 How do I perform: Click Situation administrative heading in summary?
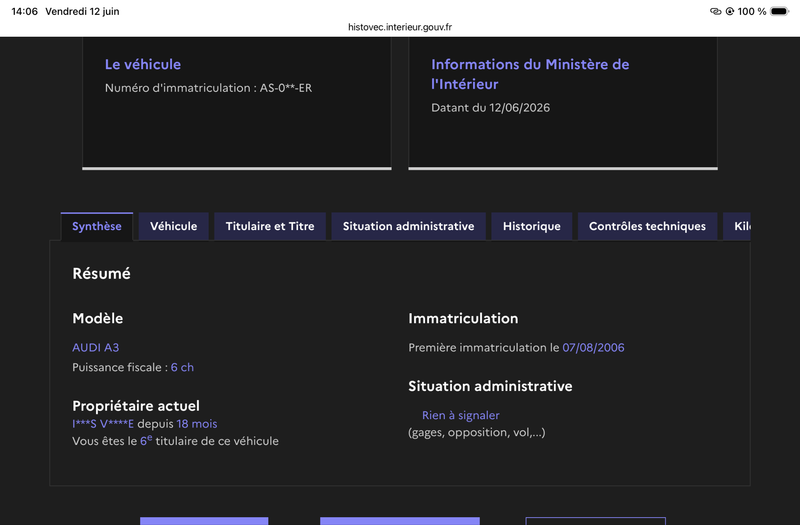coord(490,386)
